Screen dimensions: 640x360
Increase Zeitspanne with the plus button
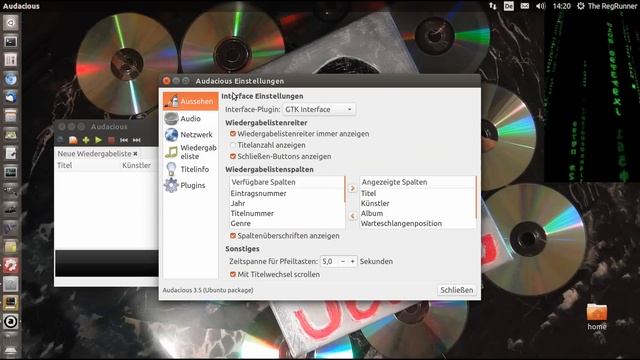coord(352,261)
